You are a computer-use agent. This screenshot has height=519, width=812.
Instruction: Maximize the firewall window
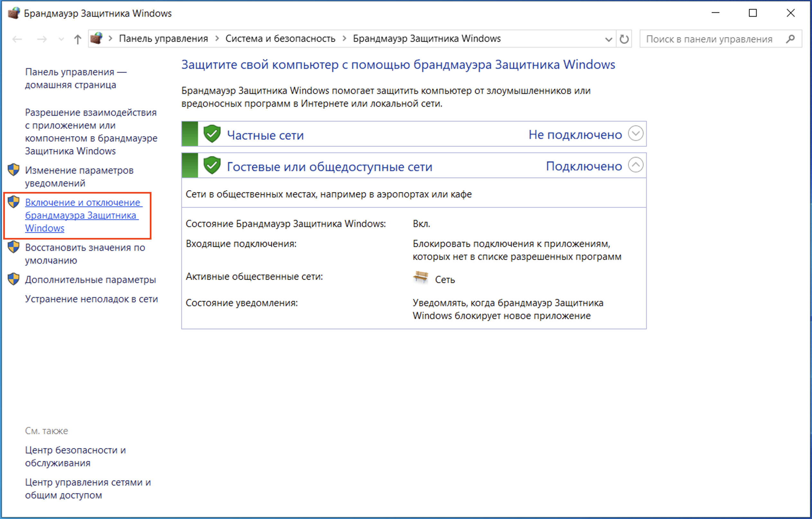tap(753, 13)
